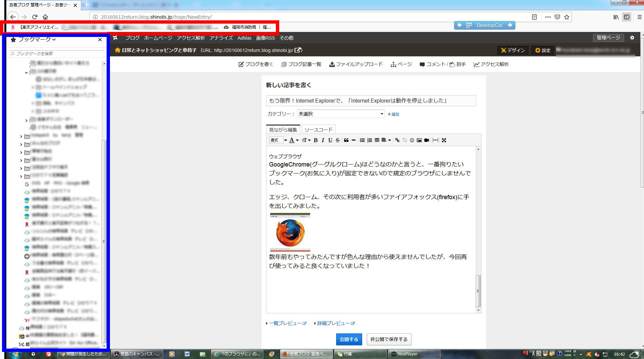
Task: Insert an emoticon smiley
Action: pyautogui.click(x=412, y=140)
